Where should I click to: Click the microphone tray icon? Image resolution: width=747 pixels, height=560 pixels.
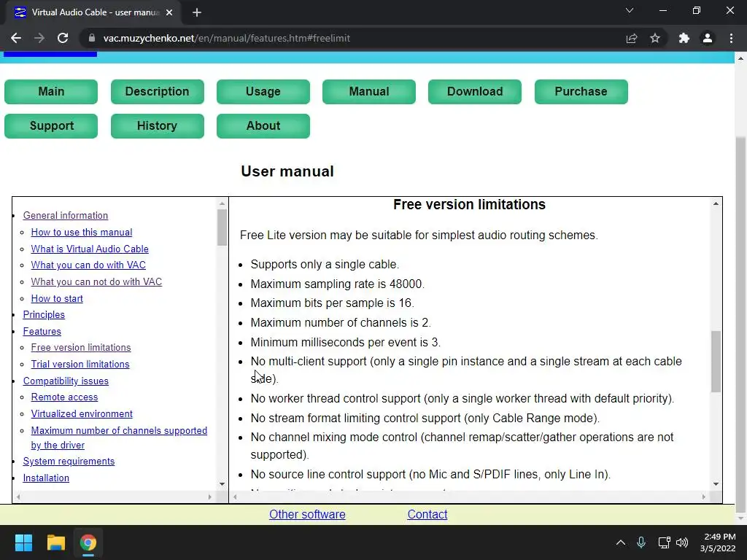[641, 542]
